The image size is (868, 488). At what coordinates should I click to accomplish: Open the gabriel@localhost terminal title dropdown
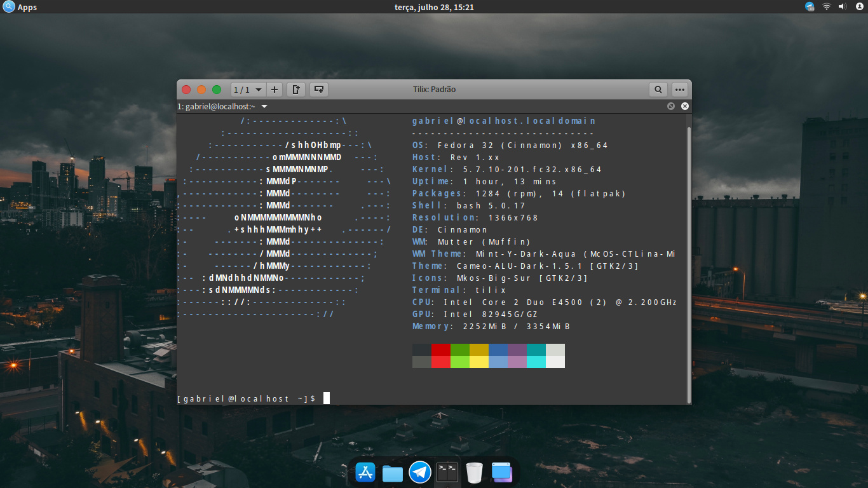coord(264,107)
